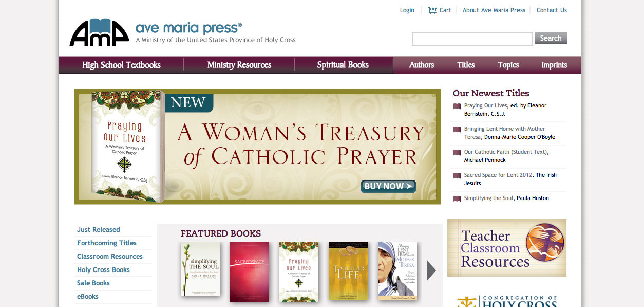Open the Imprints section

tap(554, 65)
